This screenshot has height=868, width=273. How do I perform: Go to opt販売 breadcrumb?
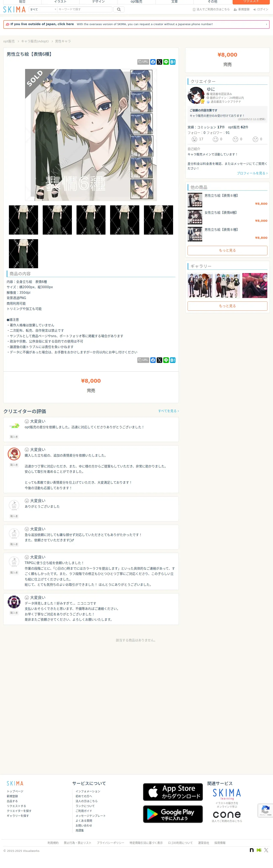(x=9, y=41)
